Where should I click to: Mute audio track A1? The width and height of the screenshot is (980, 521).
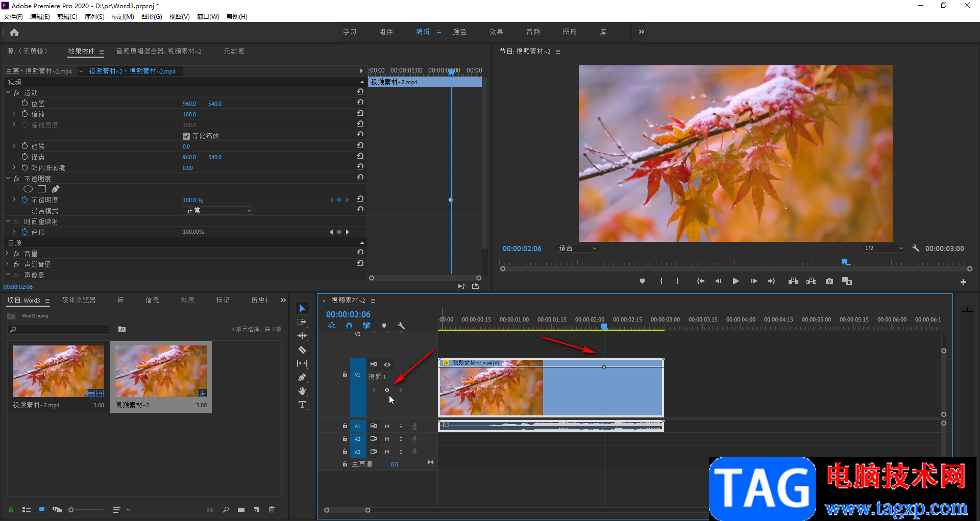tap(387, 426)
